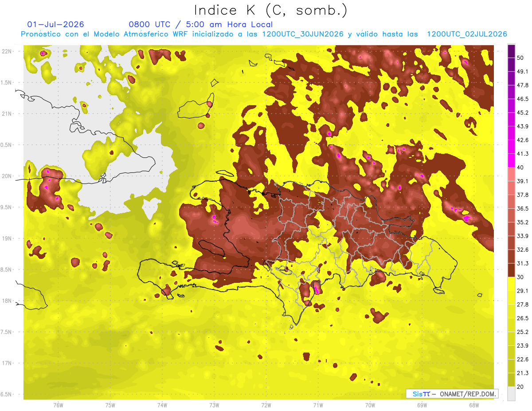Image resolution: width=532 pixels, height=411 pixels.
Task: Click the '22.6' colorbar label
Action: click(523, 359)
